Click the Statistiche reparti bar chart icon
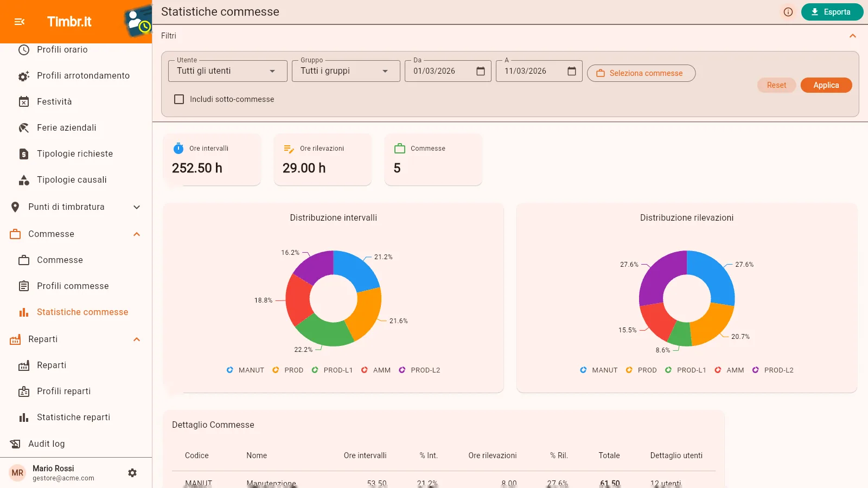The image size is (868, 488). [x=24, y=418]
